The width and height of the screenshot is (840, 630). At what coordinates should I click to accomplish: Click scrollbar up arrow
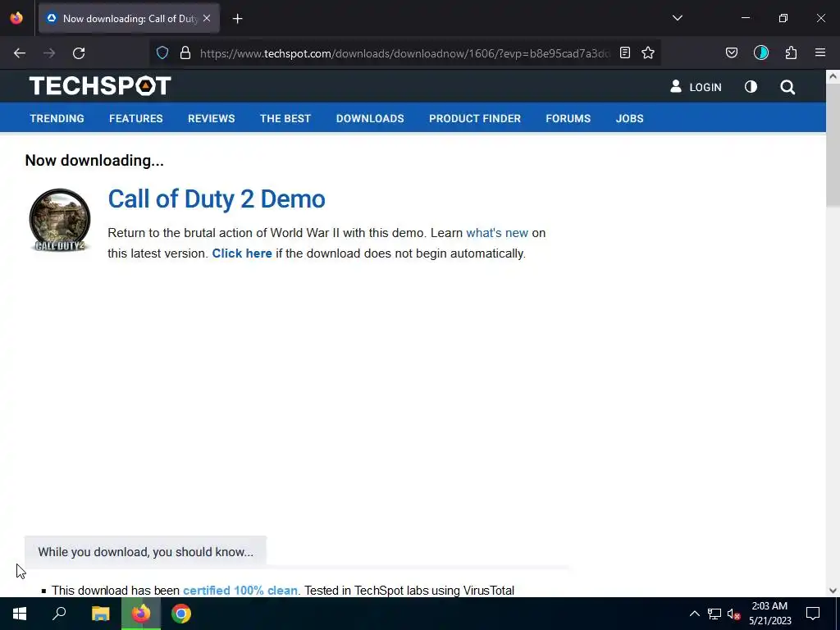[x=833, y=76]
